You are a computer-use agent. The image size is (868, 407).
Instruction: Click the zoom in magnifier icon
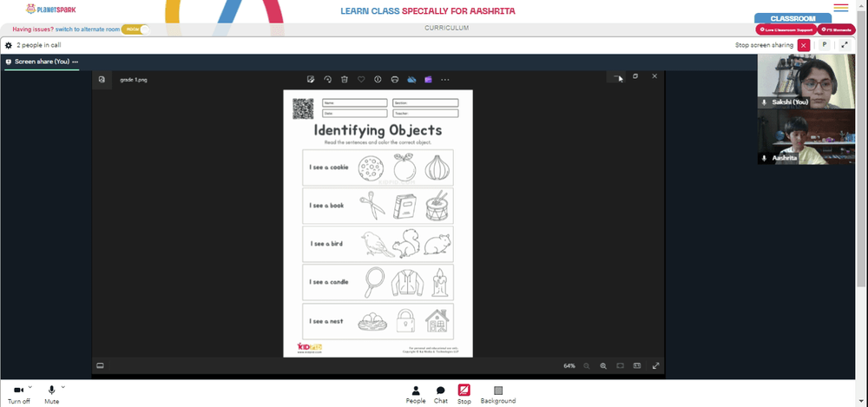603,365
